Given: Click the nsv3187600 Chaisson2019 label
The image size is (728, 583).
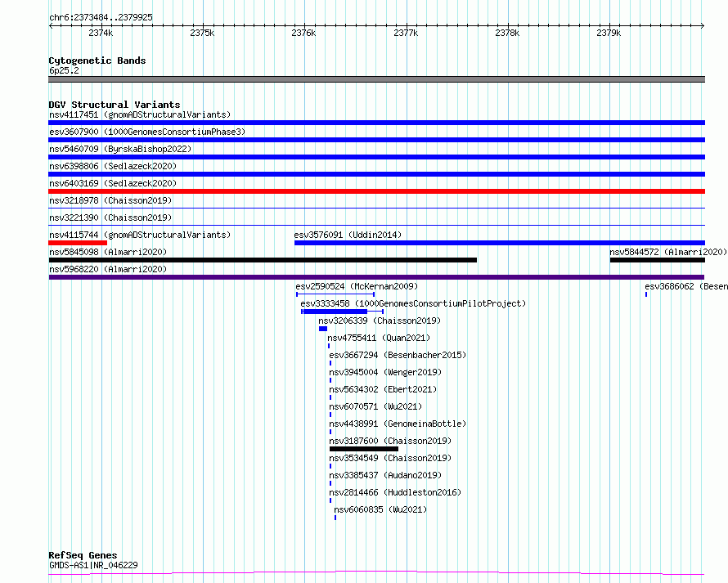Looking at the screenshot, I should (390, 441).
